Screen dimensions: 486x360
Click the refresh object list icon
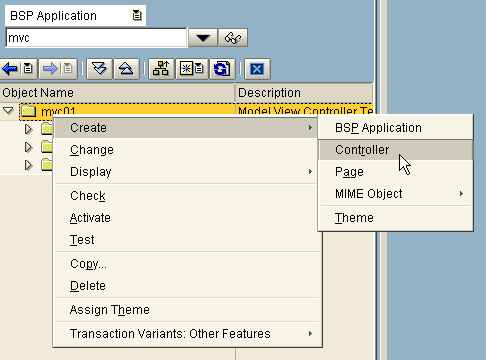(x=222, y=69)
